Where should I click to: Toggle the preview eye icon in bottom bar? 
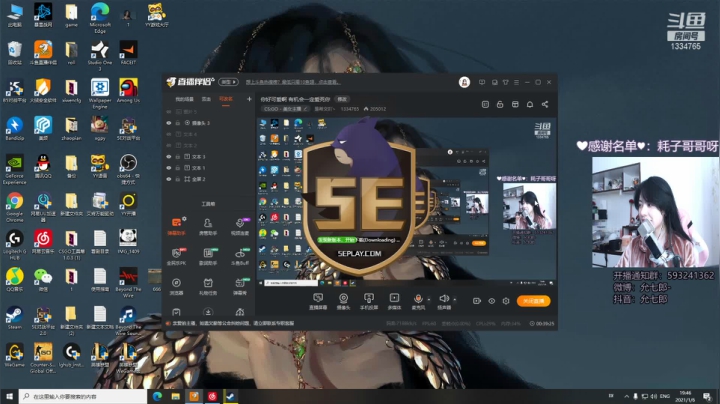click(491, 301)
